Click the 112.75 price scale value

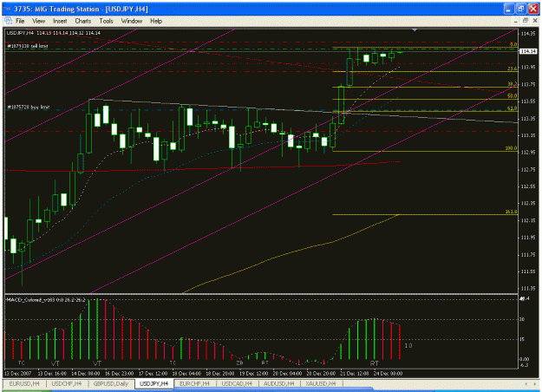point(528,169)
